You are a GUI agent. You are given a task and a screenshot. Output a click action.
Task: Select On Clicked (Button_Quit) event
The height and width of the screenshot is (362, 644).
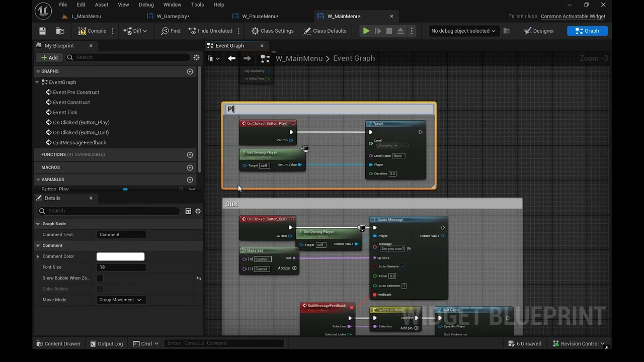pyautogui.click(x=80, y=132)
